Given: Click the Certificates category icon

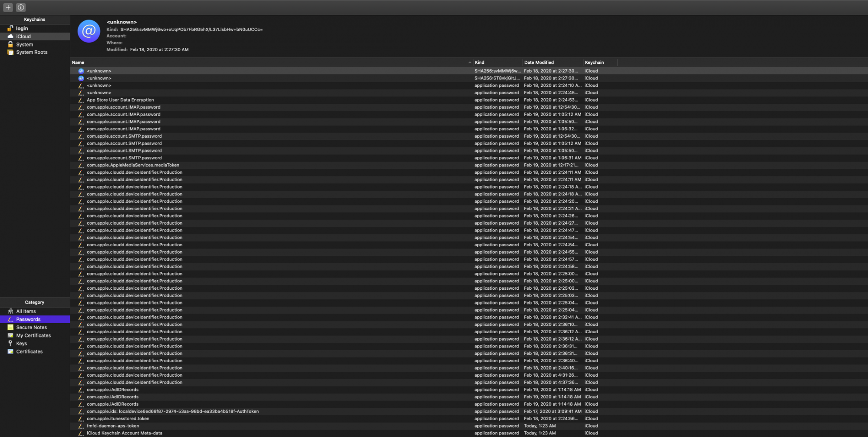Looking at the screenshot, I should pyautogui.click(x=10, y=351).
